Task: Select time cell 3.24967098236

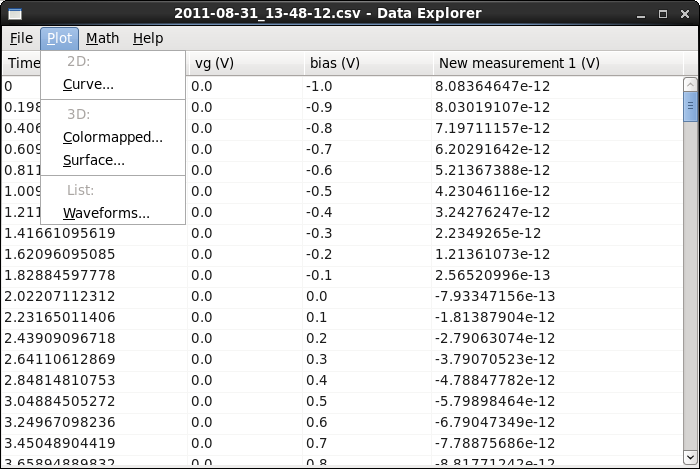Action: pos(95,422)
